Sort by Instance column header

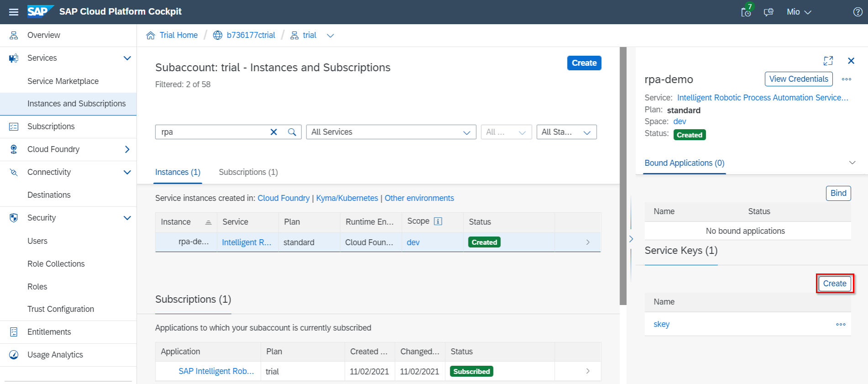(x=186, y=222)
